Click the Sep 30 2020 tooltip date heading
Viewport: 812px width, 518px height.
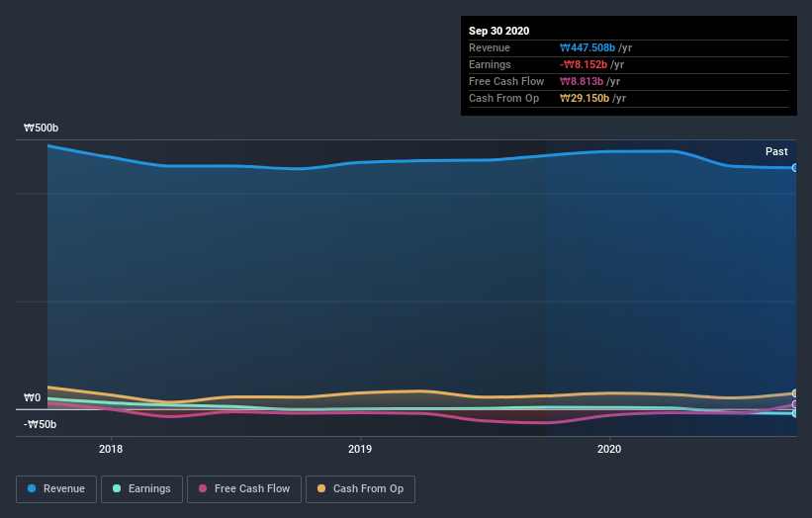(499, 31)
